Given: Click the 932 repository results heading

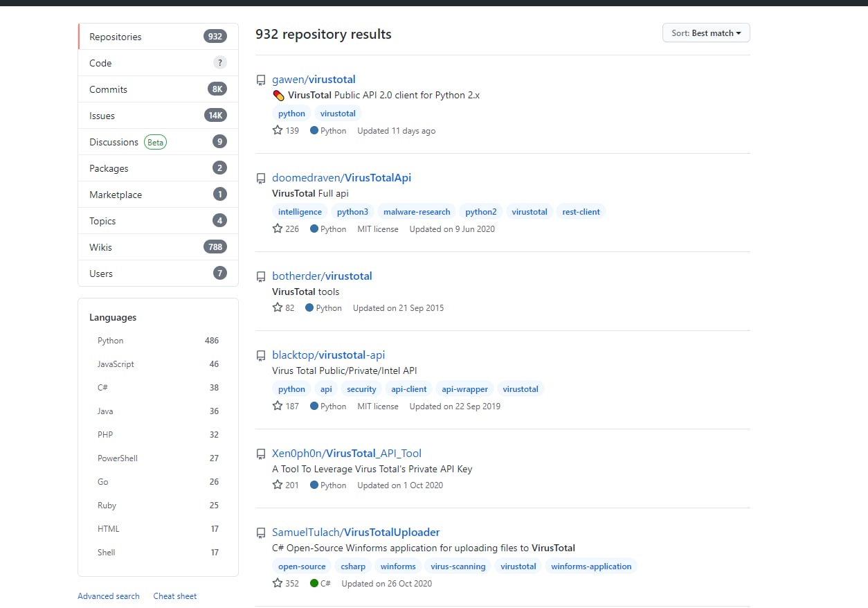Looking at the screenshot, I should click(323, 34).
